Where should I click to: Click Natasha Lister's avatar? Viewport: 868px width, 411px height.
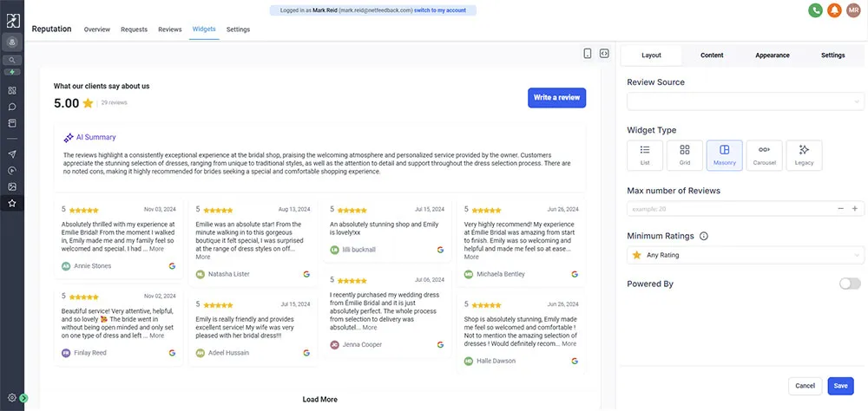pos(201,274)
